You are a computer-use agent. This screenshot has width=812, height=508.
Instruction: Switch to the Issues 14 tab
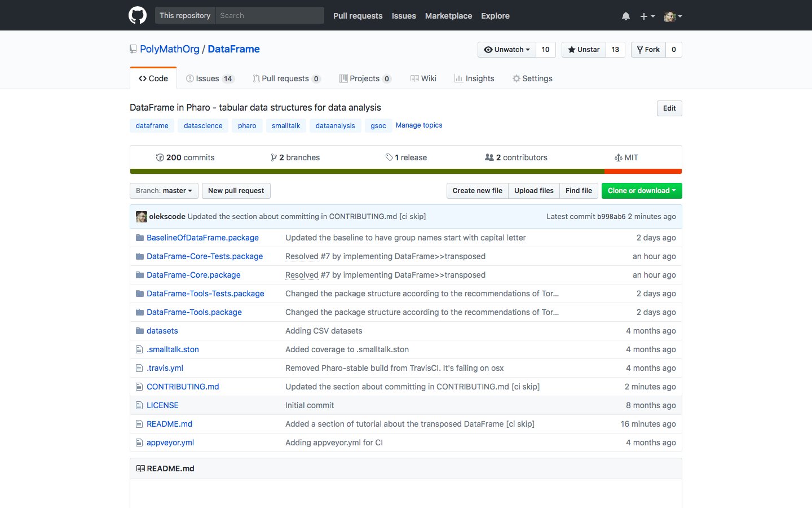[x=210, y=78]
